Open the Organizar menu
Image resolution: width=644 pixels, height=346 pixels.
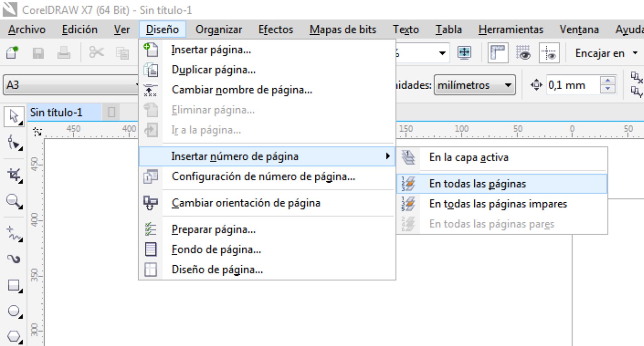[x=219, y=30]
